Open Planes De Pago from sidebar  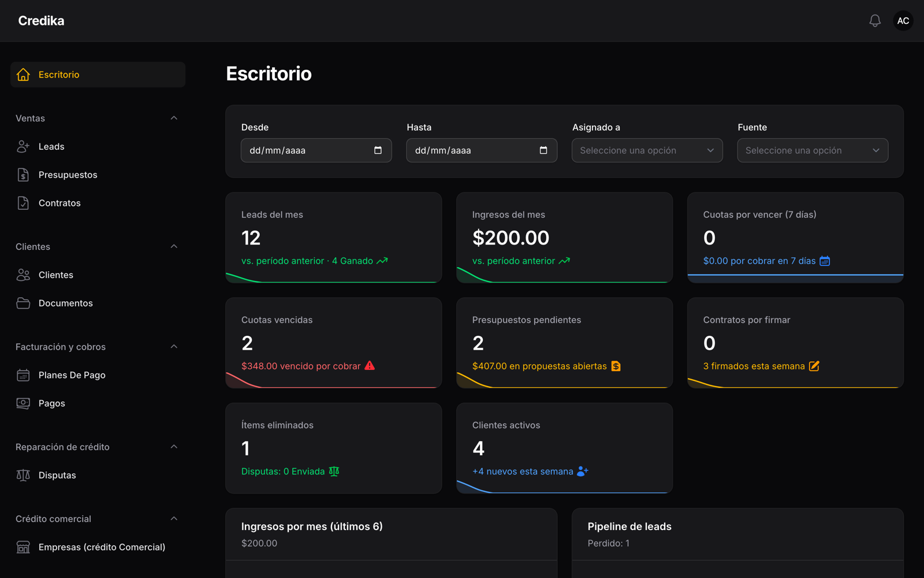98,375
